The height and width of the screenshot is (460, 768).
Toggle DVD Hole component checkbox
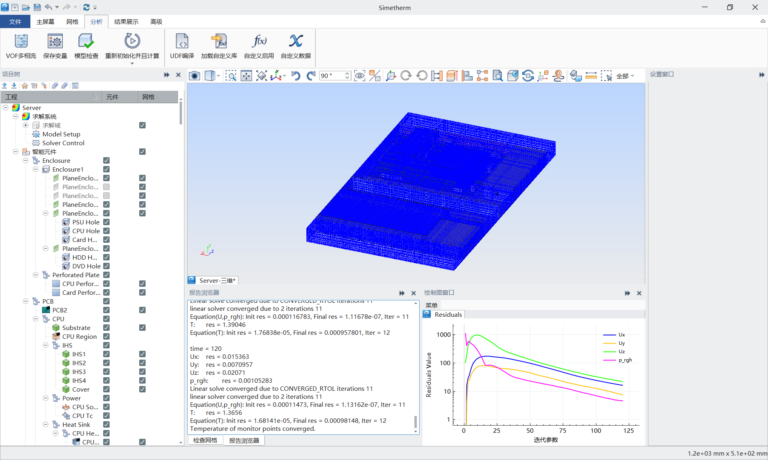[x=106, y=266]
